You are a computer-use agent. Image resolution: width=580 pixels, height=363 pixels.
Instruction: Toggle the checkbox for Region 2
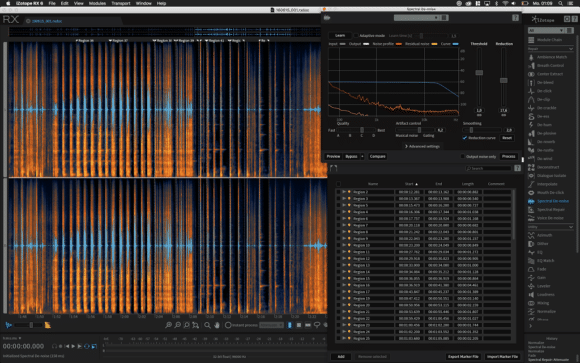coord(338,192)
